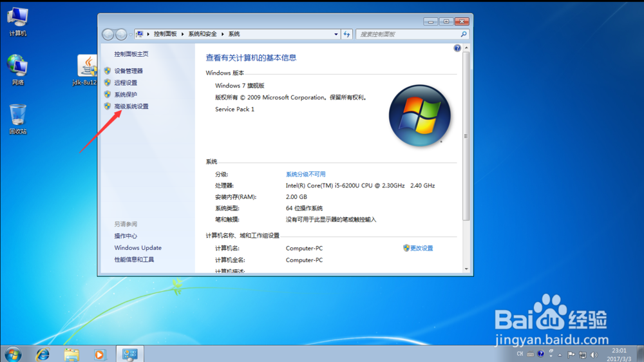This screenshot has width=644, height=362.
Task: Open 操作中心 under 另请参阅
Action: [x=126, y=236]
